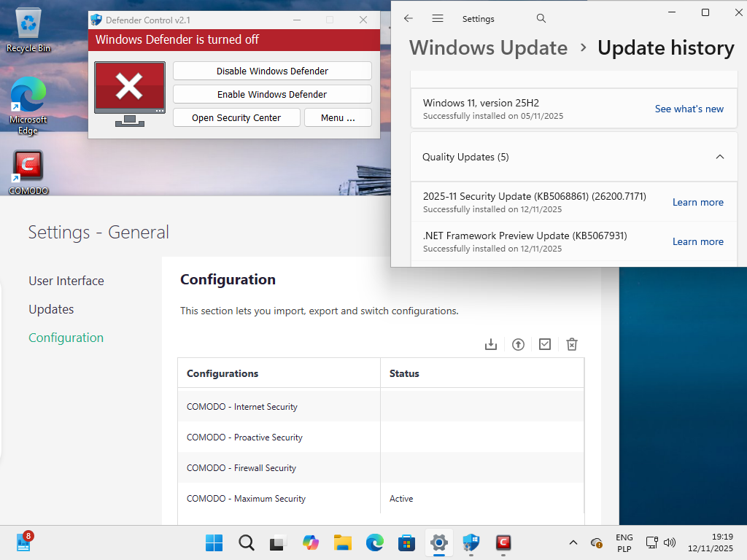Select COMODO - Internet Security configuration row
Image resolution: width=747 pixels, height=560 pixels.
coord(381,407)
